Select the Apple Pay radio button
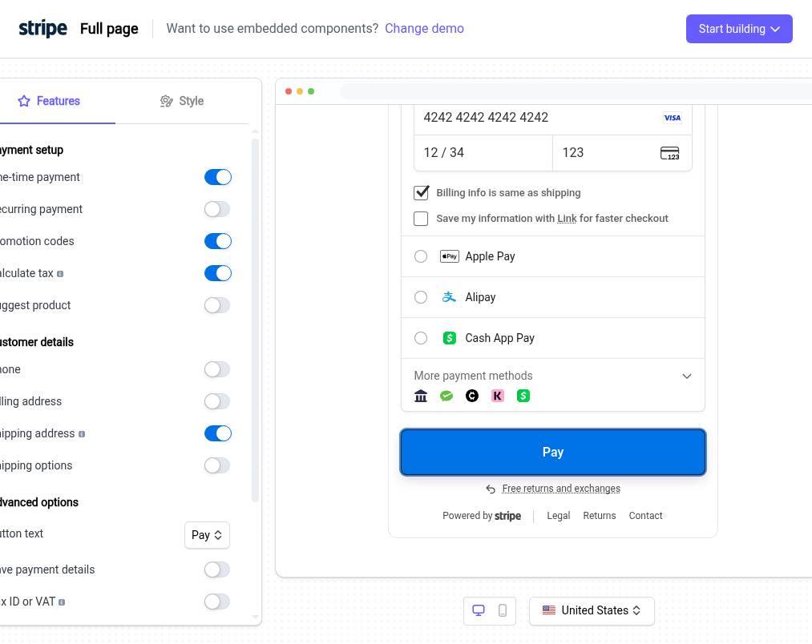Screen dimensions: 812x644 coord(421,256)
